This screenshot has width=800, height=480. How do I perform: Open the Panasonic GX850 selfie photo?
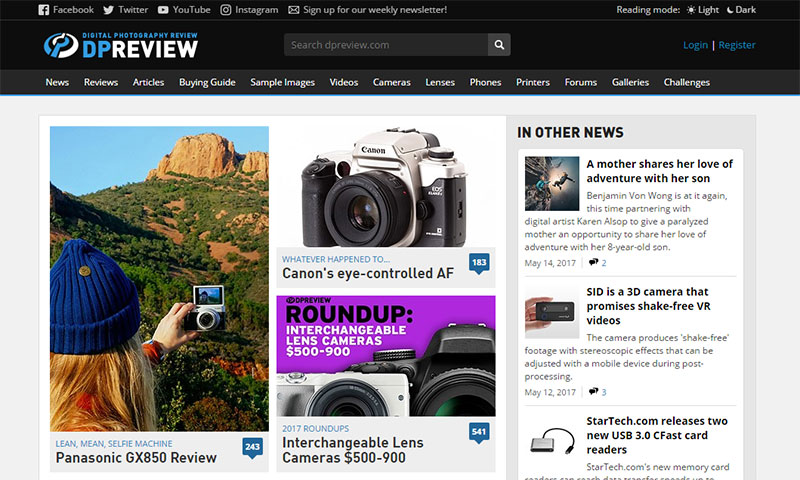(x=159, y=279)
